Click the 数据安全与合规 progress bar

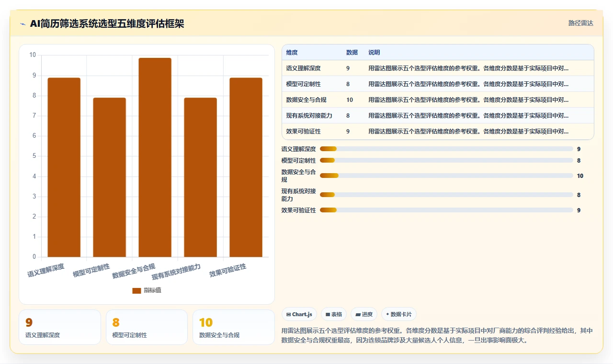click(x=446, y=176)
